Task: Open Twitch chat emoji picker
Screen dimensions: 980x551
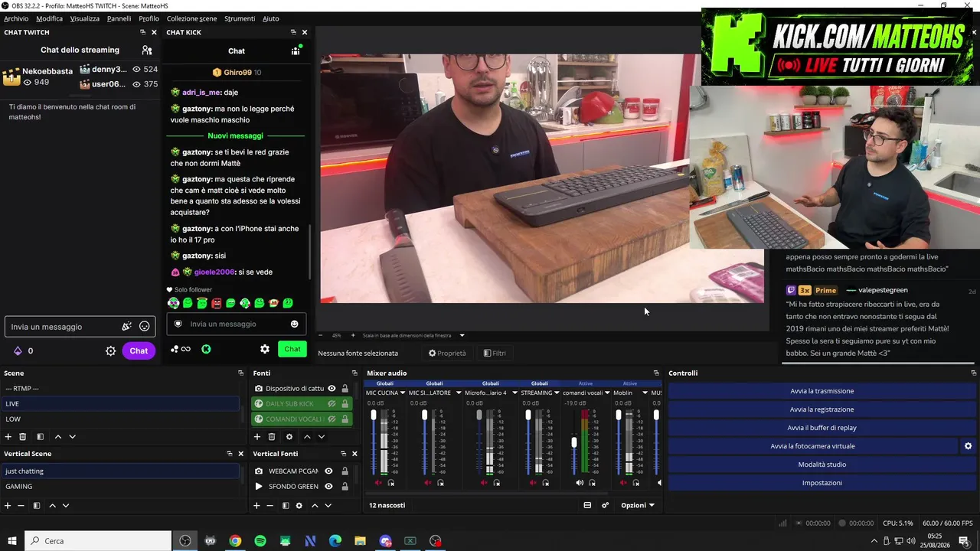Action: pos(145,327)
